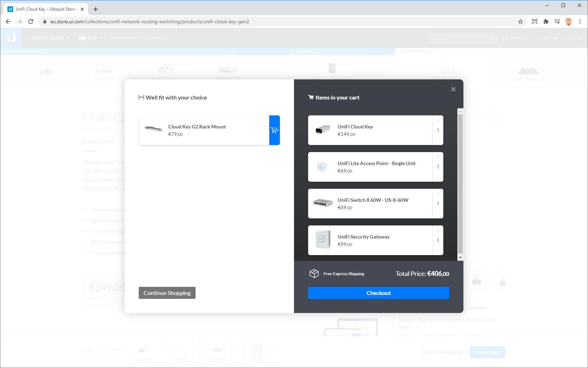The width and height of the screenshot is (588, 368).
Task: Bookmark this page with the star icon
Action: (521, 22)
